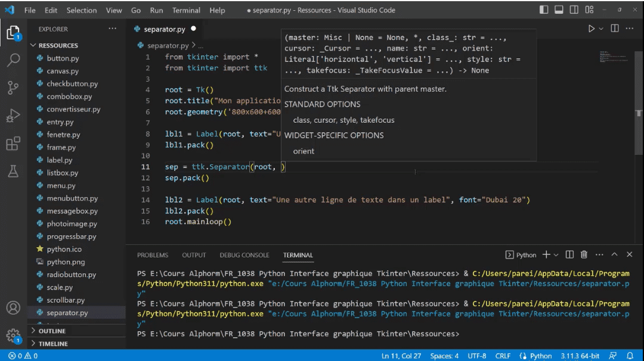
Task: Open the Manage settings gear icon
Action: click(x=13, y=335)
